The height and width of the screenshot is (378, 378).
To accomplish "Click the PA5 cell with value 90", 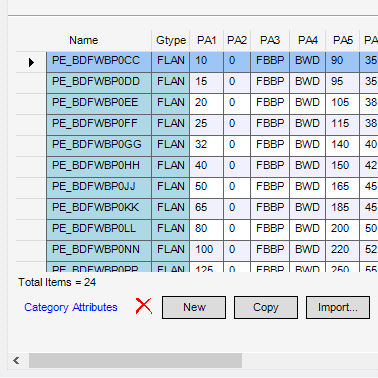I will [x=343, y=62].
